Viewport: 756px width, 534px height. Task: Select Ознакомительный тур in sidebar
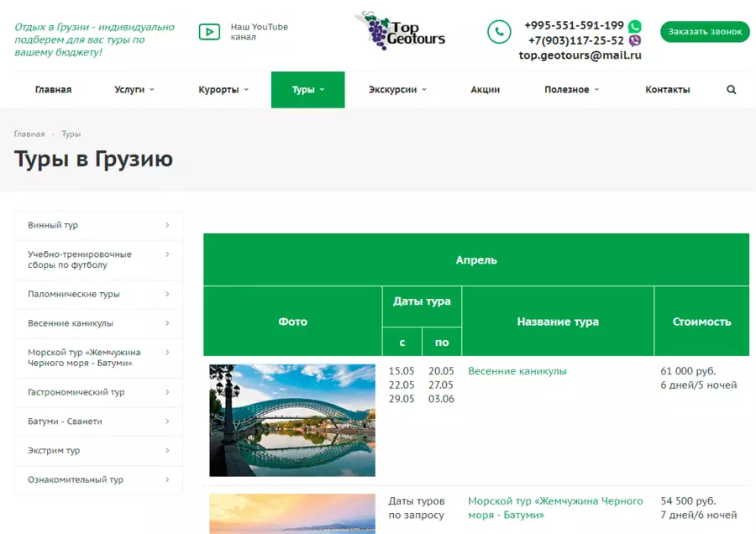point(98,479)
